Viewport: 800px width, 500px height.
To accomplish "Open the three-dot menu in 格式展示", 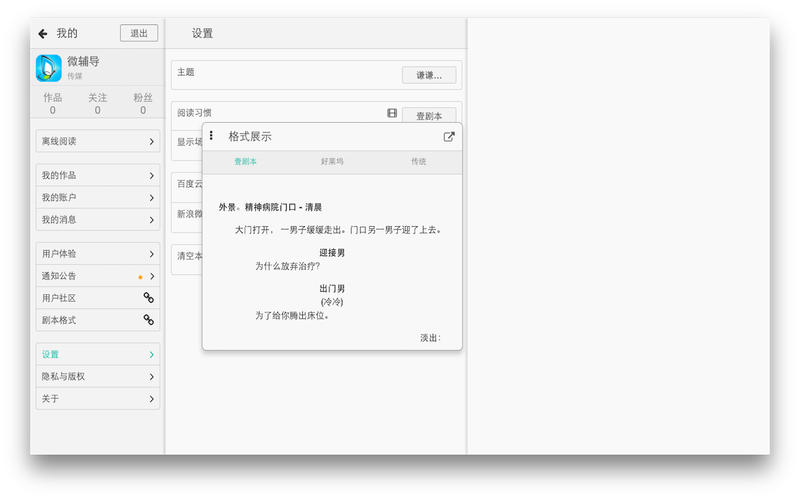I will click(211, 136).
